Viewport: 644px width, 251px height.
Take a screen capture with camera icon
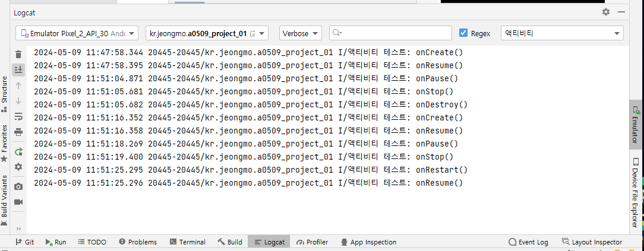click(18, 186)
